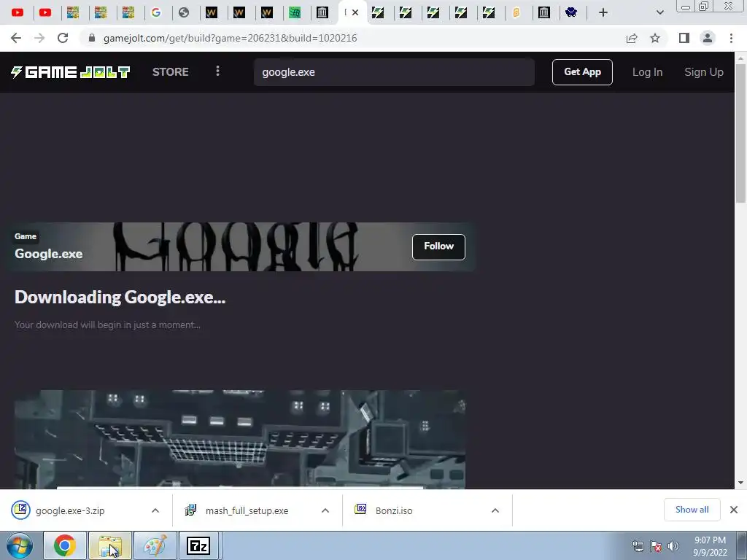Open the tab search dropdown
The image size is (747, 560).
659,13
